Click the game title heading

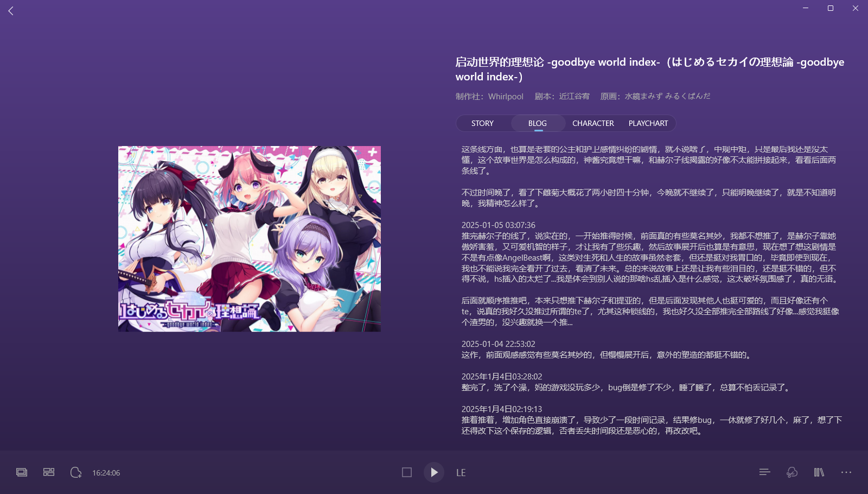click(x=650, y=69)
